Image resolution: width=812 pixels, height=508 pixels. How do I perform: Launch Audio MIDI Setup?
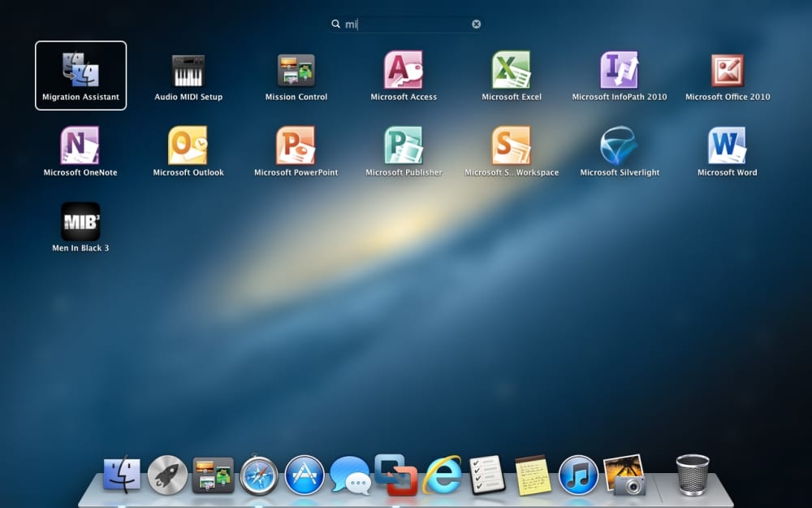pyautogui.click(x=188, y=70)
